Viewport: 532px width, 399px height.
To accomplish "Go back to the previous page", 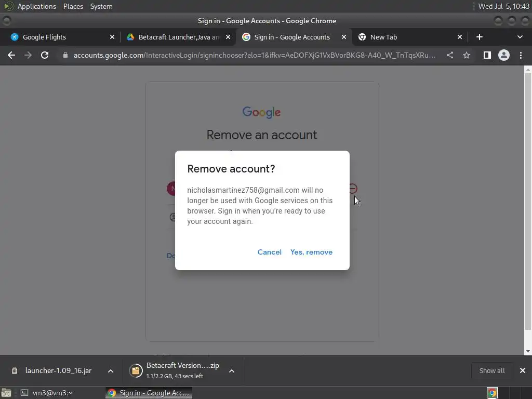I will click(11, 55).
